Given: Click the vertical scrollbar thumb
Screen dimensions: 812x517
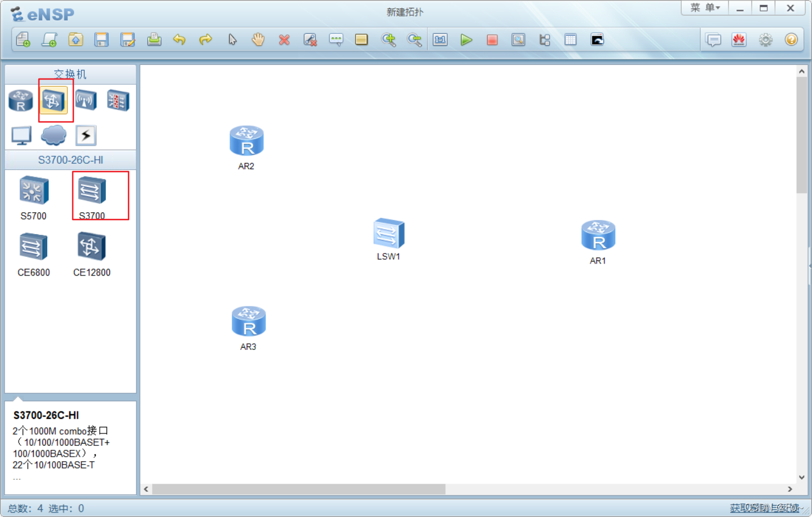Looking at the screenshot, I should tap(801, 135).
